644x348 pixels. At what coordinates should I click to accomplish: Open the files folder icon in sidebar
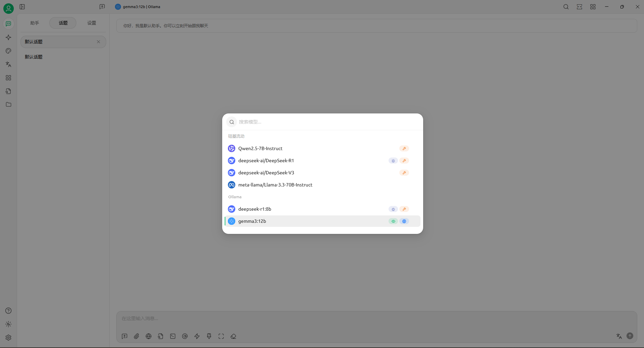point(8,105)
